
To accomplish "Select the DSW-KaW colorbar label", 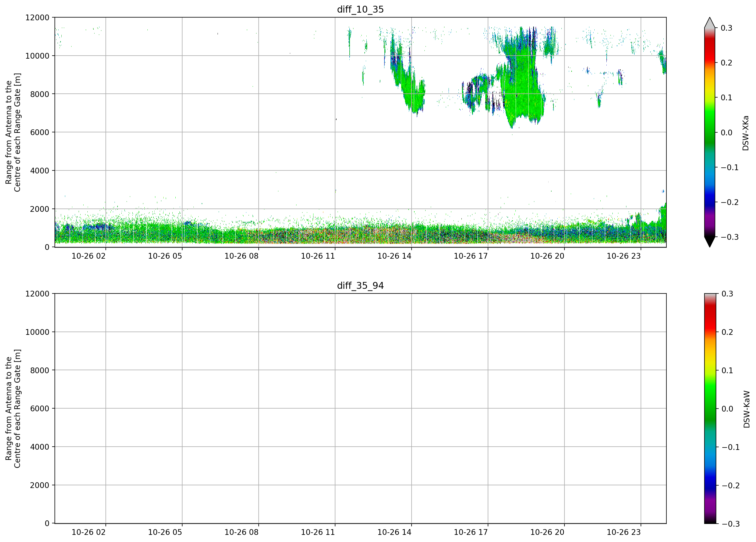I will coord(747,409).
